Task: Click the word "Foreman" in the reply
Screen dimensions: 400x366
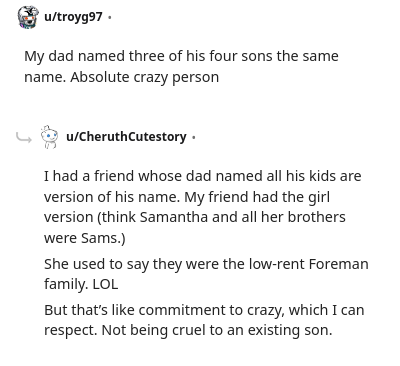Action: [339, 264]
